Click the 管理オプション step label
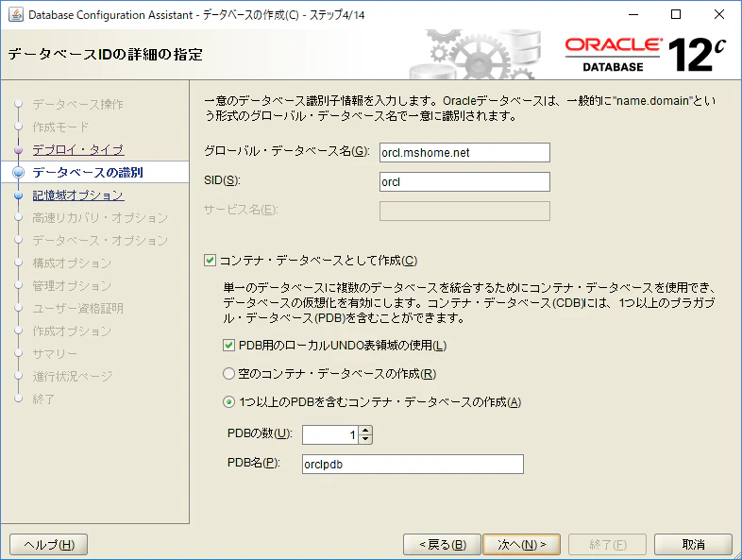The image size is (742, 560). (72, 286)
